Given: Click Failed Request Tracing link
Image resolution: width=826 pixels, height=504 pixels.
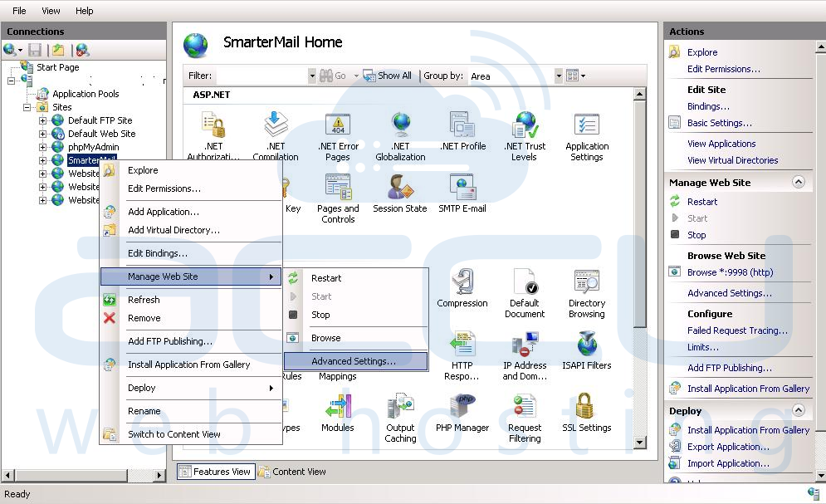Looking at the screenshot, I should 737,330.
